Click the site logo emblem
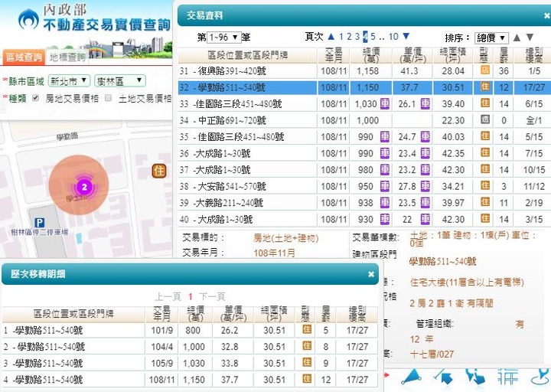Screen dimensions: 551x392 click(x=28, y=19)
